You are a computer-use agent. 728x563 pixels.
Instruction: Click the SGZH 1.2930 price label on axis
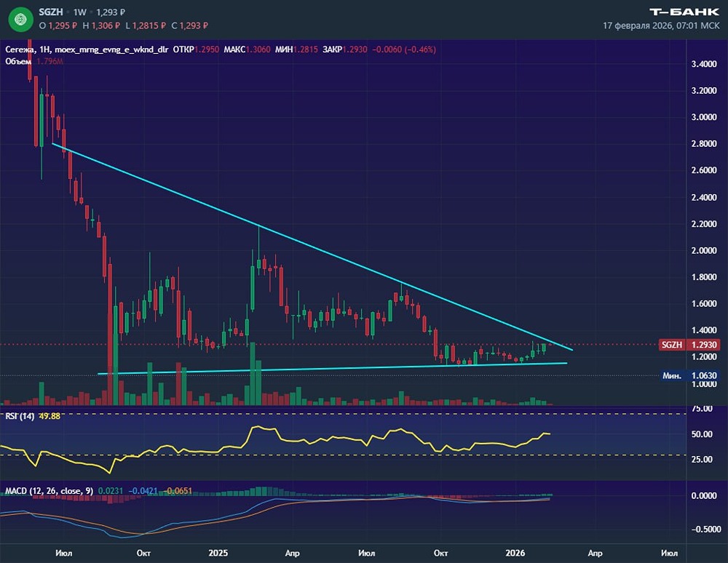coord(689,345)
